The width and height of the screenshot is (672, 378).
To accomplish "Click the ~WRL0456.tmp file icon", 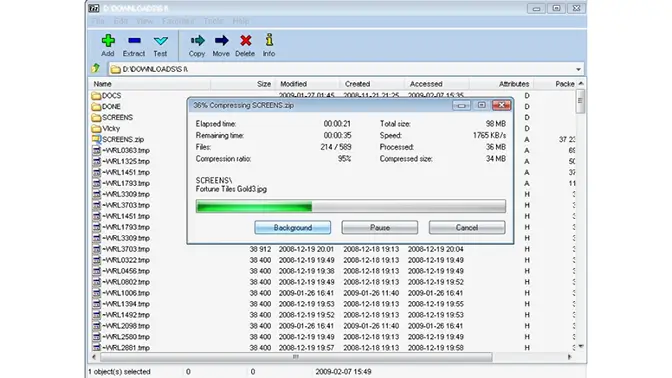I will click(96, 271).
